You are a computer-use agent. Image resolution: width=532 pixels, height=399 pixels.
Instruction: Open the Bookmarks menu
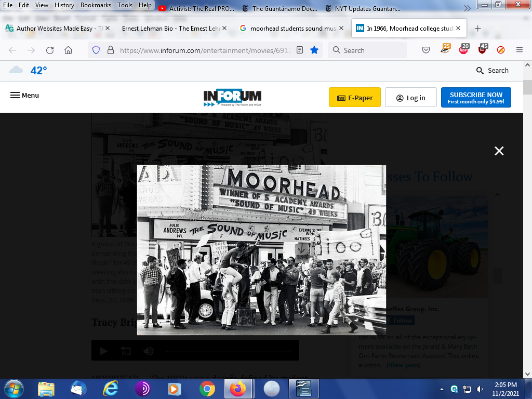[x=96, y=5]
